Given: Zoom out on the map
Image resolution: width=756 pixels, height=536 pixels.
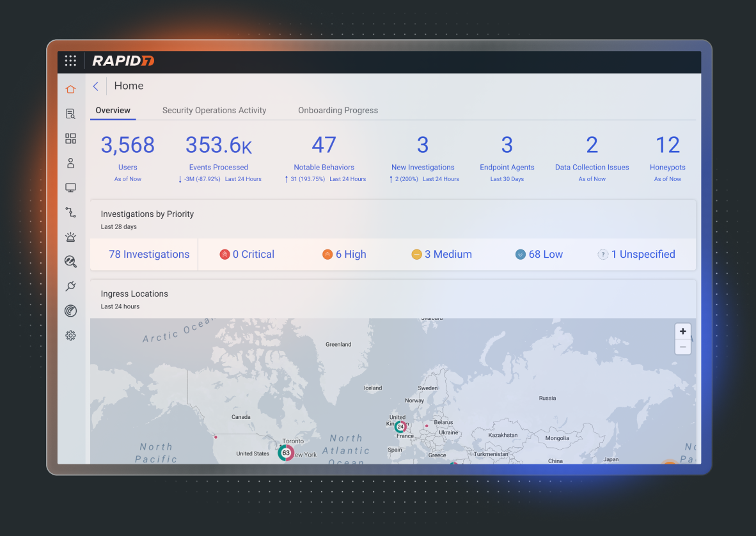Looking at the screenshot, I should pos(683,347).
